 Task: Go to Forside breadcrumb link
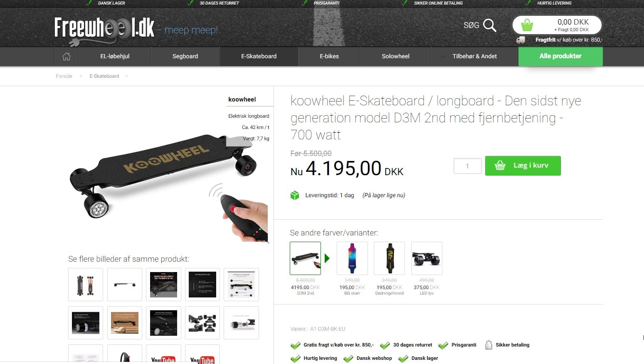(x=64, y=76)
